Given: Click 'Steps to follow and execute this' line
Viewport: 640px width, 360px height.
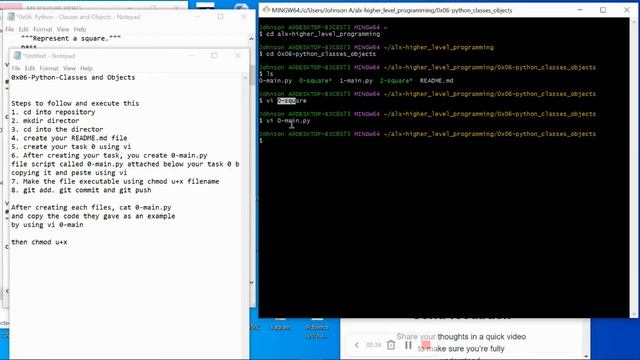Looking at the screenshot, I should [x=75, y=103].
